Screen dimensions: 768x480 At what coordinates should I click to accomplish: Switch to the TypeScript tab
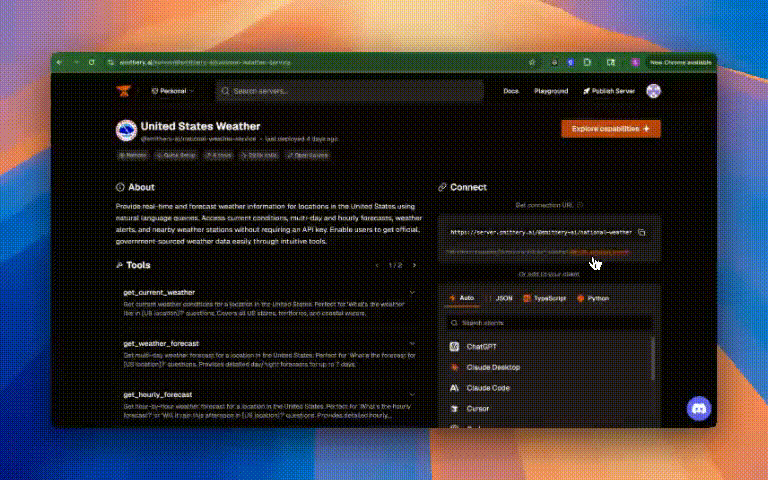coord(545,298)
